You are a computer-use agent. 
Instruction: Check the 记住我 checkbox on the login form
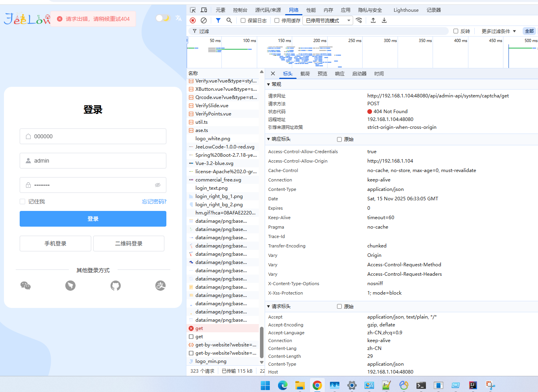click(22, 201)
